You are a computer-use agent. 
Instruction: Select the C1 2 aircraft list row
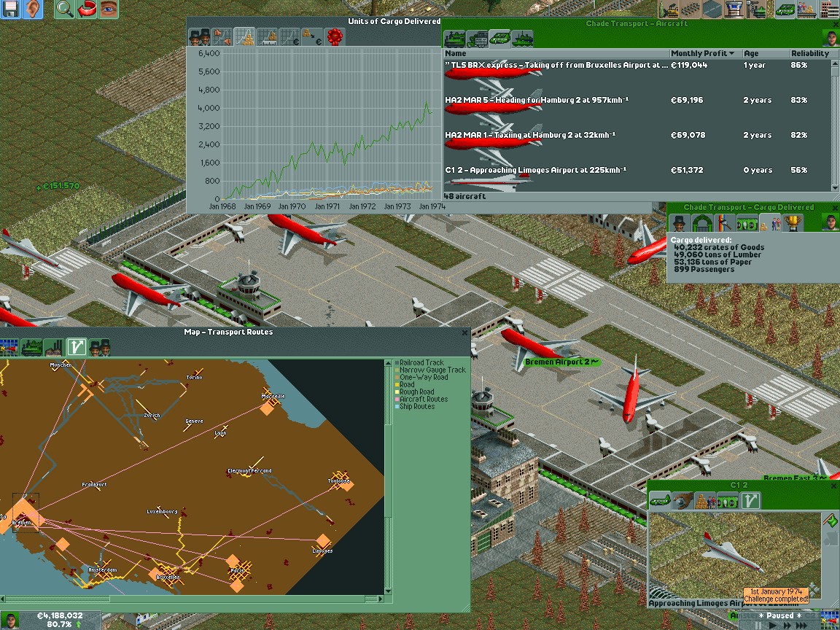(x=637, y=177)
